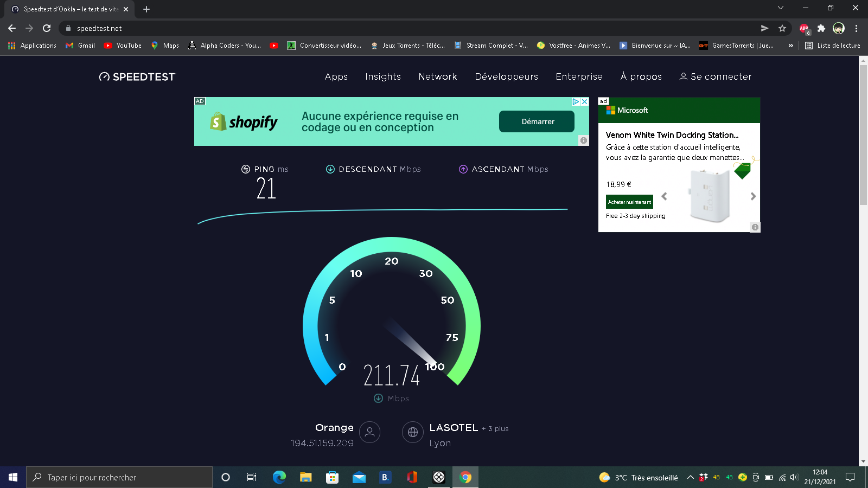Click the clock showing 12:04
Viewport: 868px width, 488px height.
[820, 472]
